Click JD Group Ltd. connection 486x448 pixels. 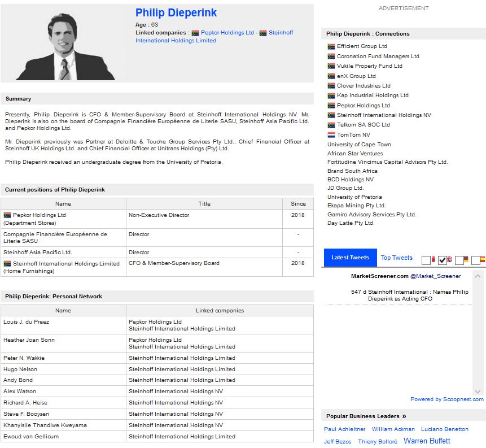(x=345, y=188)
